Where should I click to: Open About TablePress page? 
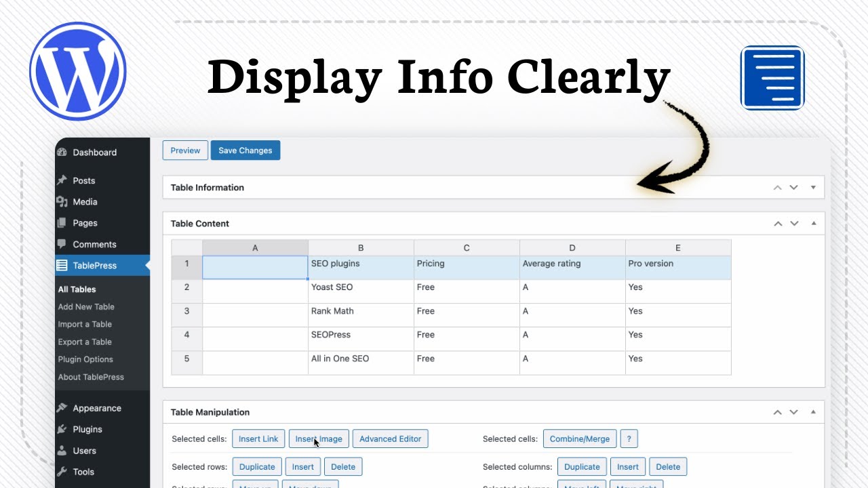coord(91,378)
